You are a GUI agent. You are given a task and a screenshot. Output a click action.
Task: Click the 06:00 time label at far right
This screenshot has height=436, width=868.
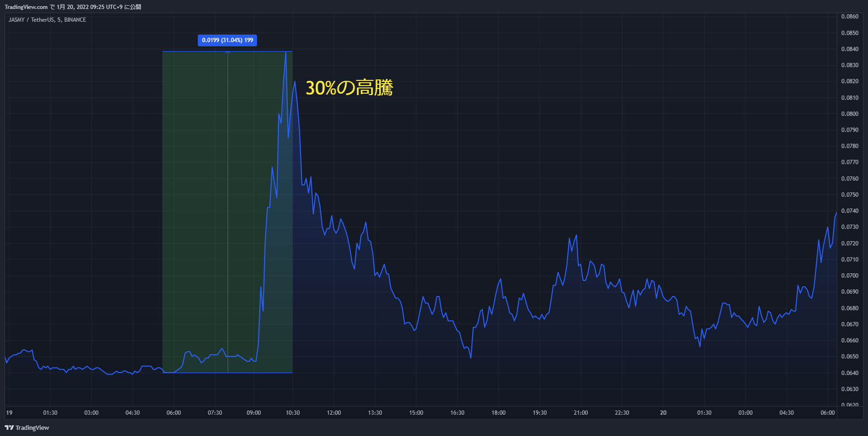click(828, 413)
